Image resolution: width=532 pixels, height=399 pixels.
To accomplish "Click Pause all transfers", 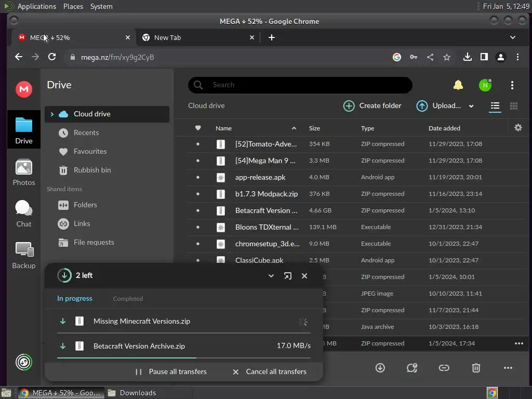I will [x=170, y=371].
